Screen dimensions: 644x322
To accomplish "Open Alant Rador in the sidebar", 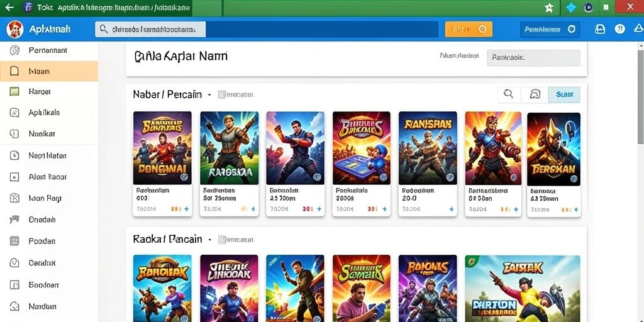I will (x=48, y=177).
